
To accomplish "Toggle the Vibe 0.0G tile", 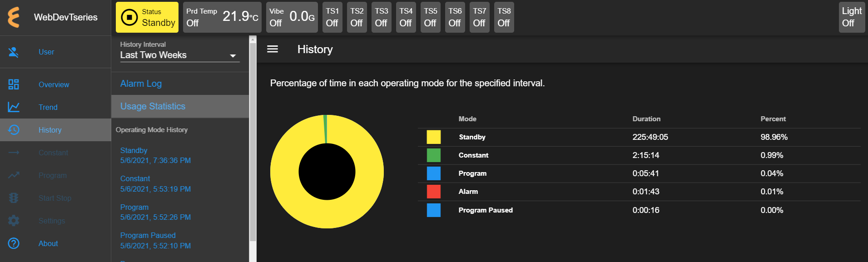I will coord(292,17).
